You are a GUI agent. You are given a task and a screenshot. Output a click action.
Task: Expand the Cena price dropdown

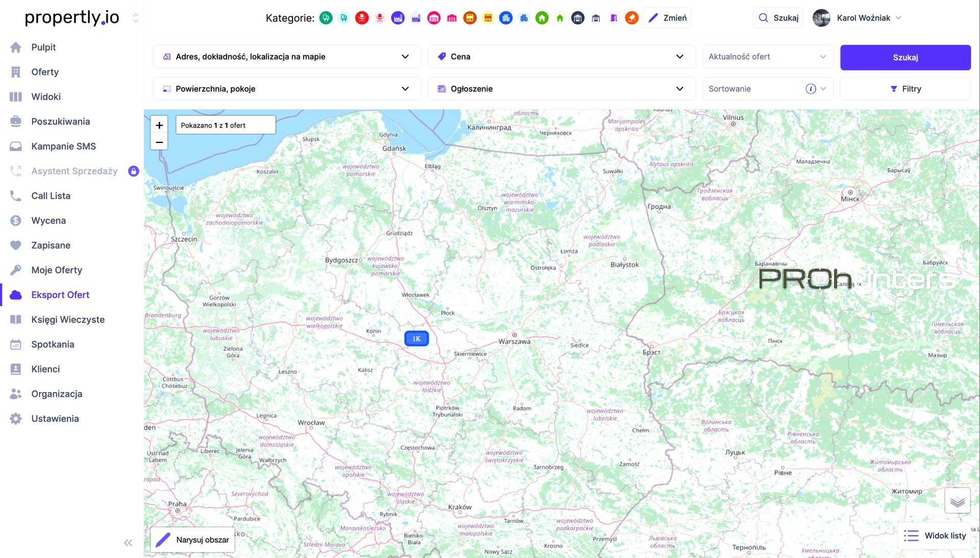click(x=561, y=57)
